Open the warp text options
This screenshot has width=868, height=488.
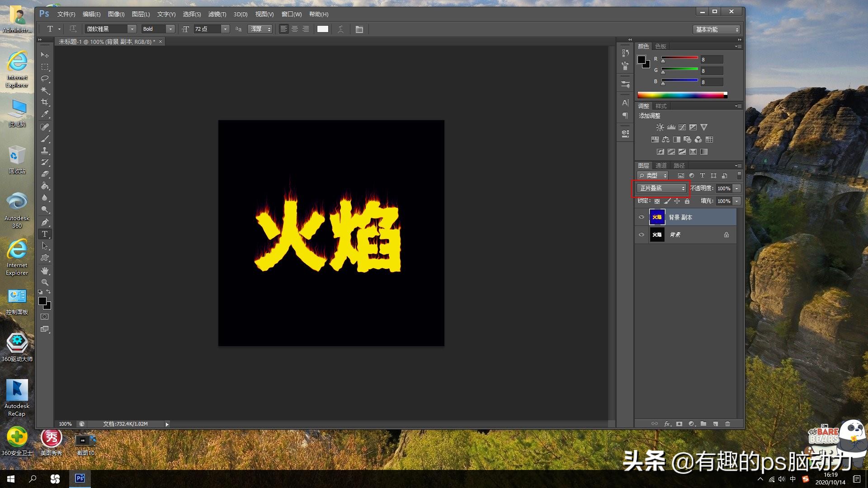point(341,29)
